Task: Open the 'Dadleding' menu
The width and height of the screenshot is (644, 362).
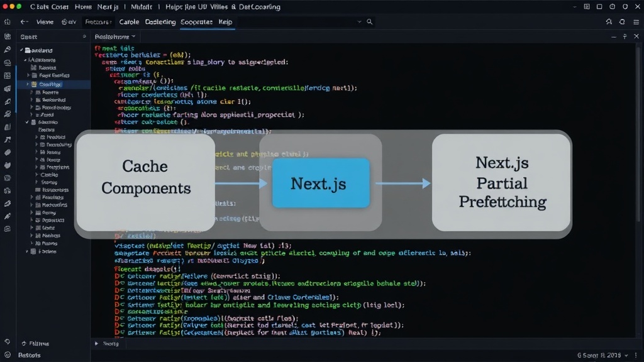Action: (160, 22)
